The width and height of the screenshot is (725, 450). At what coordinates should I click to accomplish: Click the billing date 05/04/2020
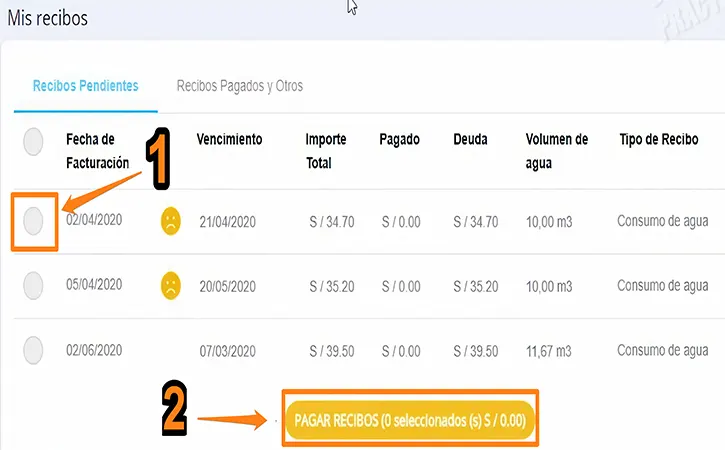coord(94,284)
